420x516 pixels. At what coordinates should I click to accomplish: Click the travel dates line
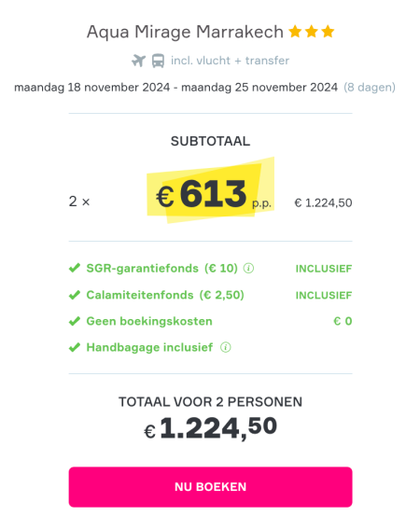pos(175,87)
